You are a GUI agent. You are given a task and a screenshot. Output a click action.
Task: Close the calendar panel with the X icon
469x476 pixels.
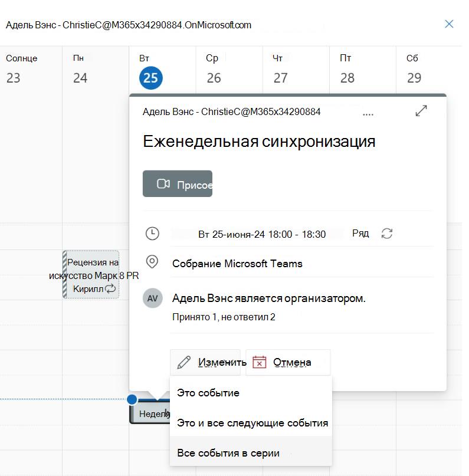(x=449, y=24)
